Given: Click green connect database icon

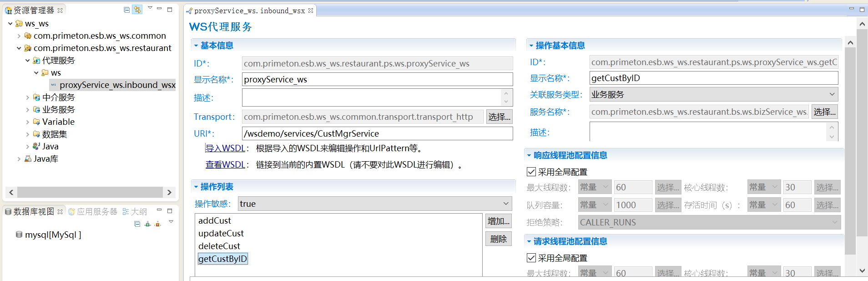Looking at the screenshot, I should click(x=147, y=224).
